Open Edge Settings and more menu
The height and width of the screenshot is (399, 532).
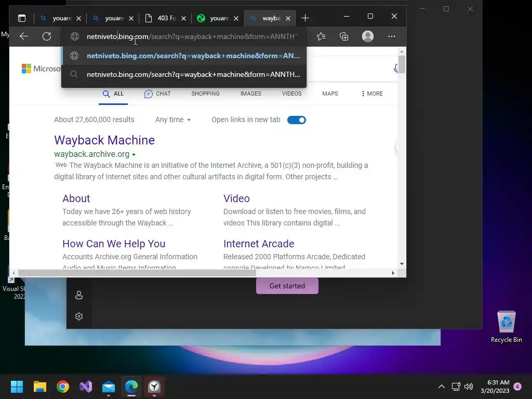click(392, 36)
